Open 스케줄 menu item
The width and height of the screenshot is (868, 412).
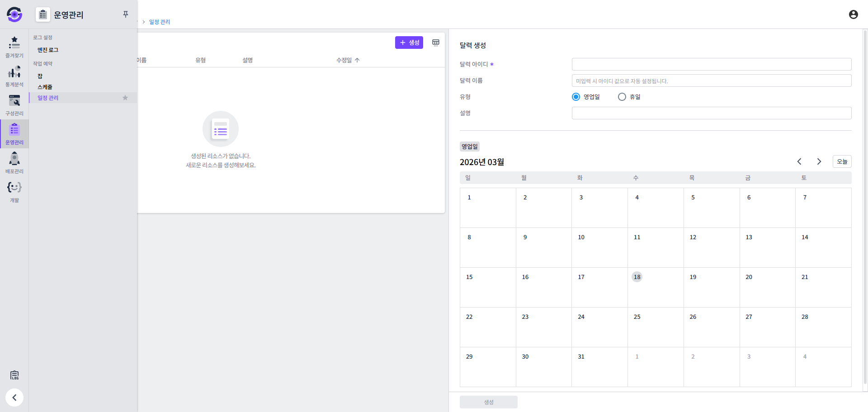coord(45,87)
